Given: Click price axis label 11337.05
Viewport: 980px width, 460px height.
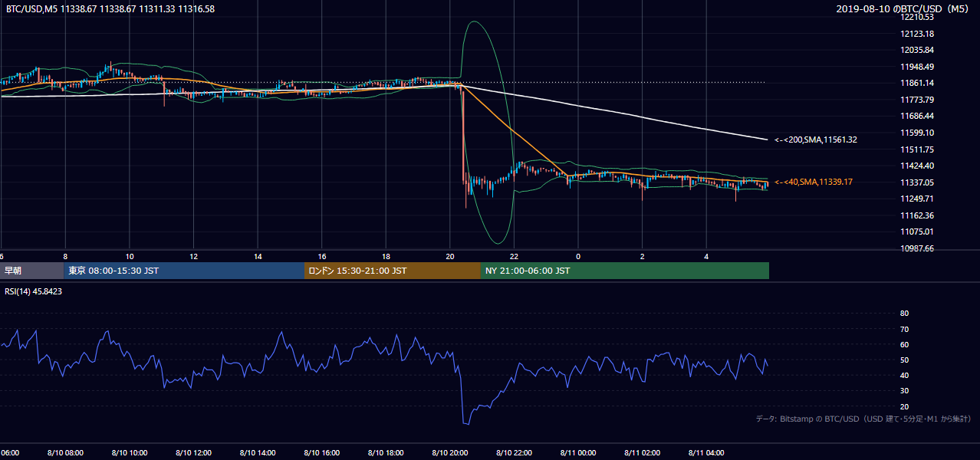Looking at the screenshot, I should (917, 182).
